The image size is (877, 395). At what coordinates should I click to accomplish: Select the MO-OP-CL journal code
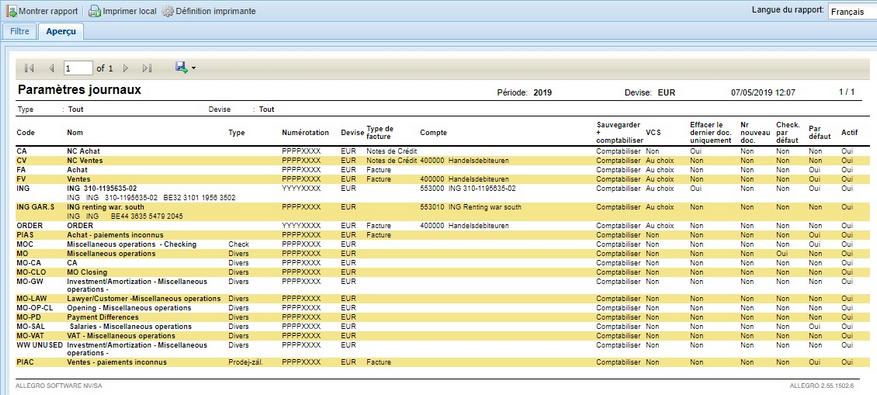coord(34,308)
